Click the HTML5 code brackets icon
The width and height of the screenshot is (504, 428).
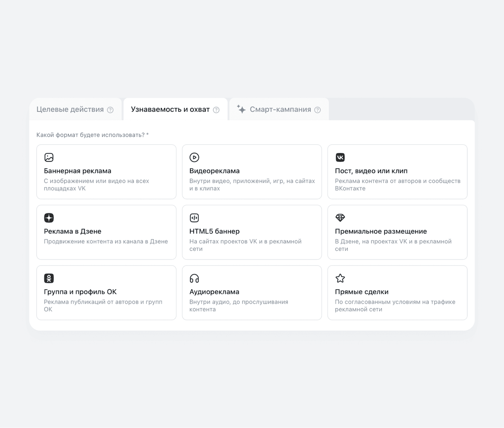point(194,218)
